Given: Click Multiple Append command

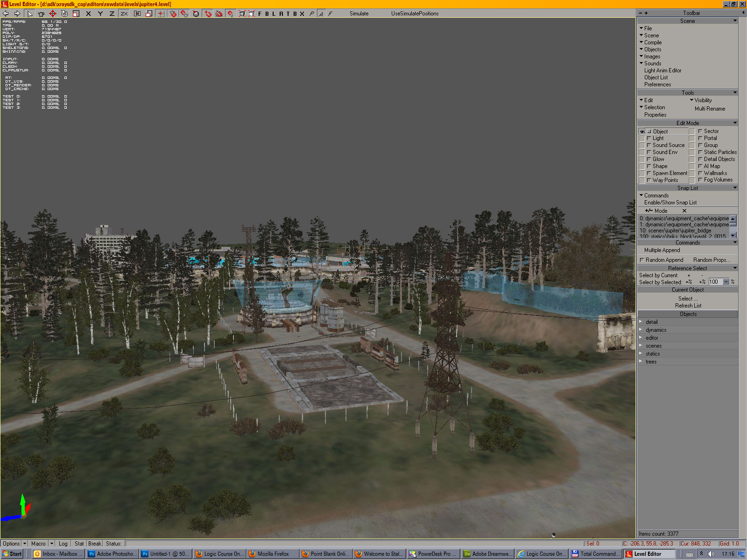Looking at the screenshot, I should click(662, 250).
